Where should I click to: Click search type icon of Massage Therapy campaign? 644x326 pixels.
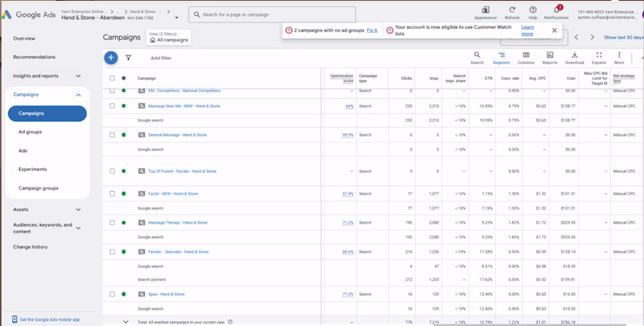141,222
